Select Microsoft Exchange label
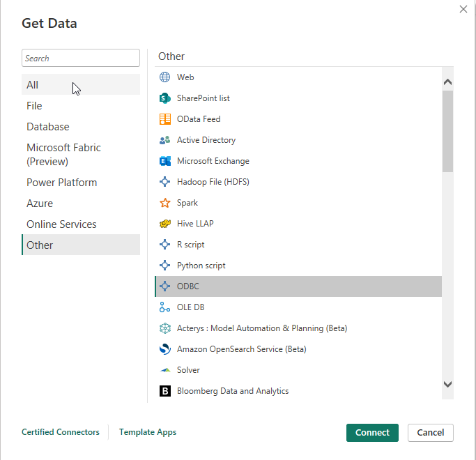Image resolution: width=476 pixels, height=460 pixels. pos(213,161)
